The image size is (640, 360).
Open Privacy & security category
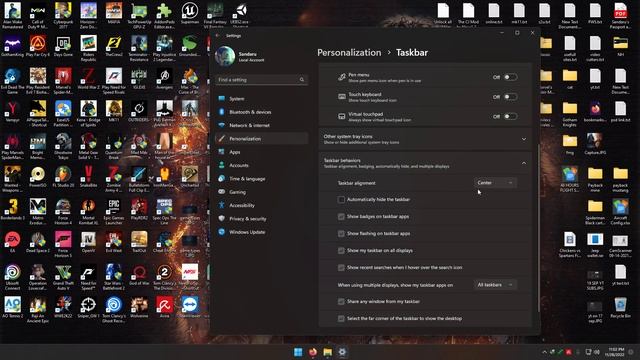tap(262, 219)
